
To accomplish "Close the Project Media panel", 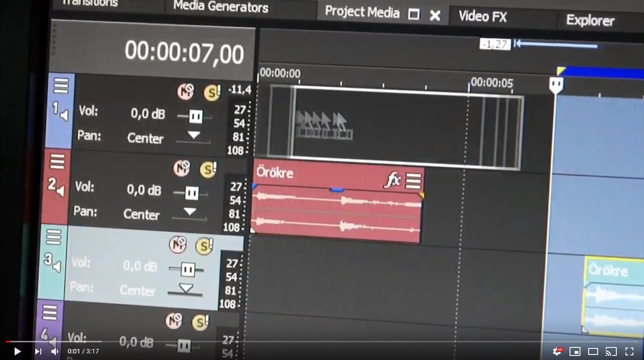I will [435, 16].
